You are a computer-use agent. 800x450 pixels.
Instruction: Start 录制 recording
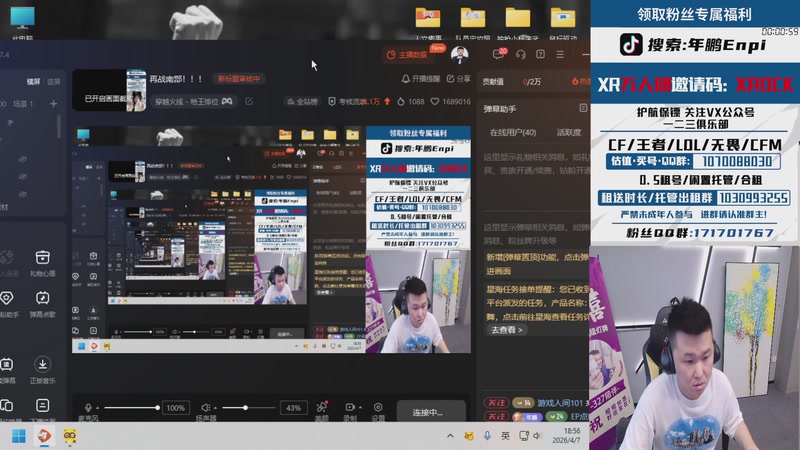coord(350,411)
